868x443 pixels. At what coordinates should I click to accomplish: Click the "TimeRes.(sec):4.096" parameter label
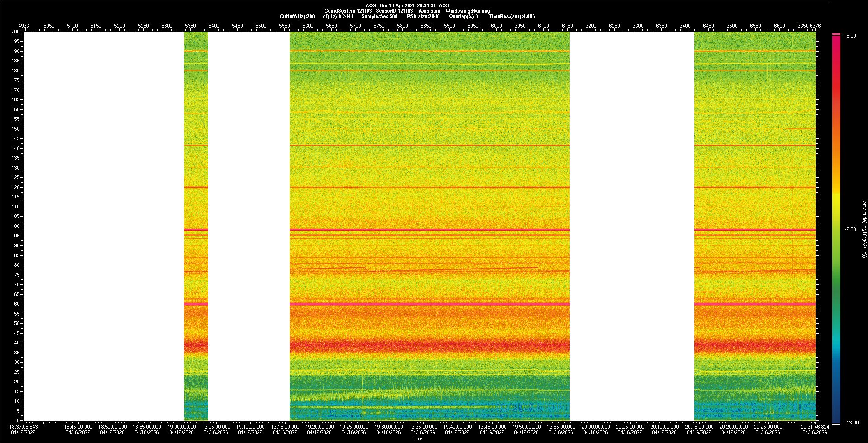512,16
